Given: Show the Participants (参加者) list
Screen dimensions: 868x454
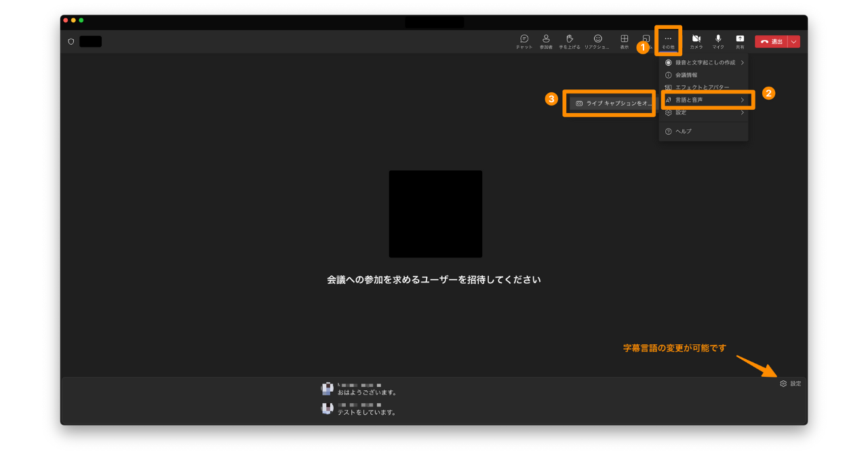Looking at the screenshot, I should click(546, 41).
